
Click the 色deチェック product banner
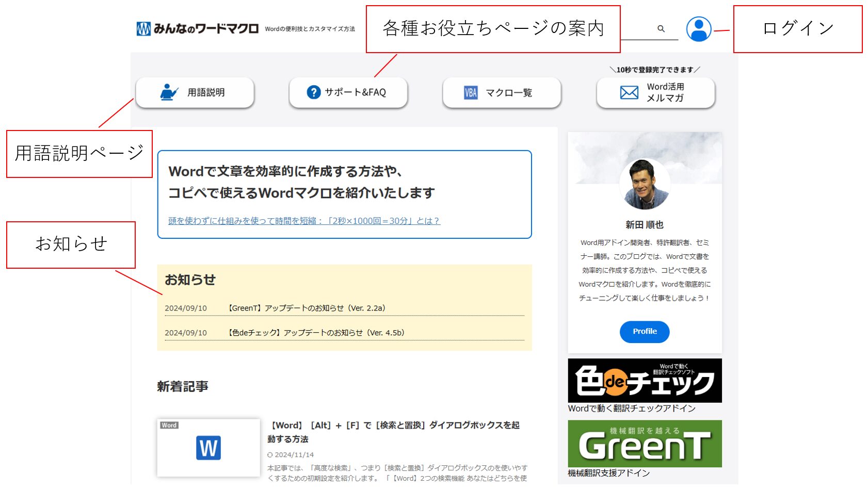point(645,381)
